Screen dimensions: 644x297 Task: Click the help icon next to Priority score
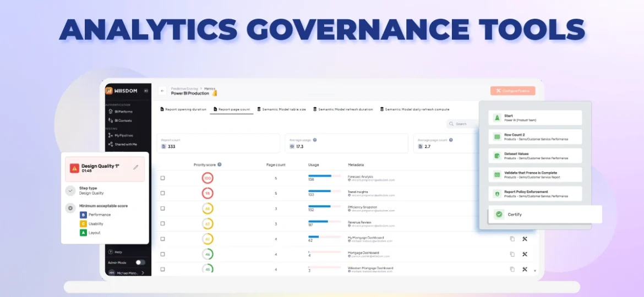coord(219,164)
